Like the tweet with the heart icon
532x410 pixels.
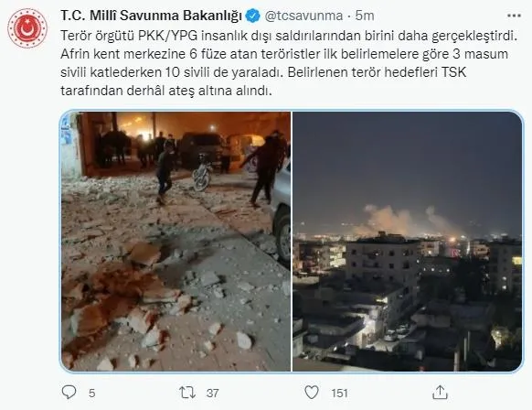[x=311, y=393]
